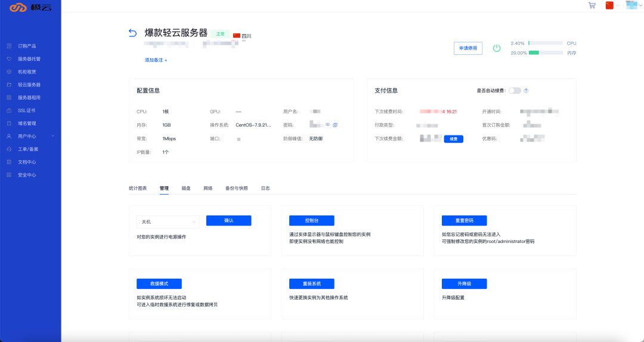Image resolution: width=644 pixels, height=342 pixels.
Task: Click the 添加备注 link
Action: click(156, 60)
